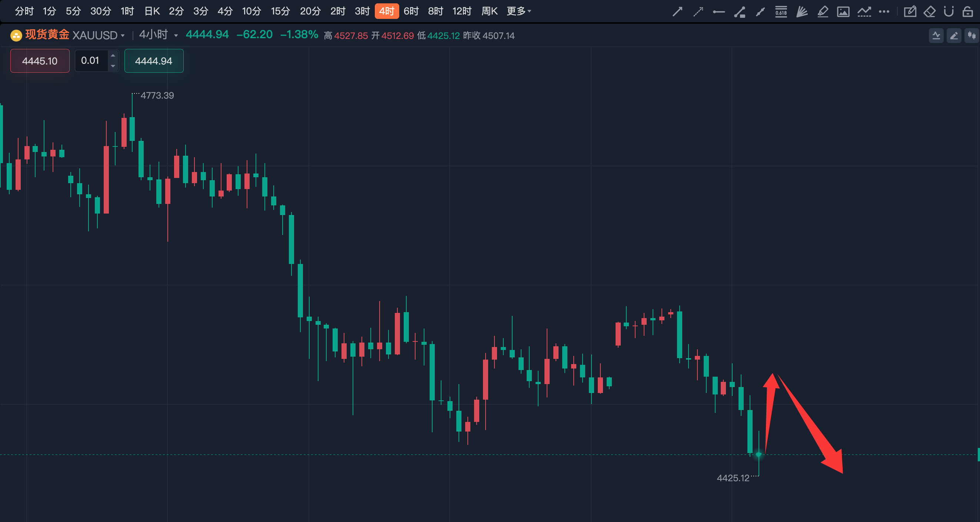Click the red 4445.10 sell price button
Screen dimensions: 980x522
[x=40, y=60]
